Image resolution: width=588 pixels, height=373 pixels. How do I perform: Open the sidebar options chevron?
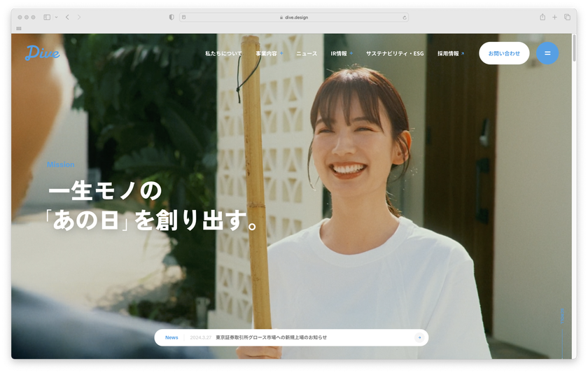56,17
